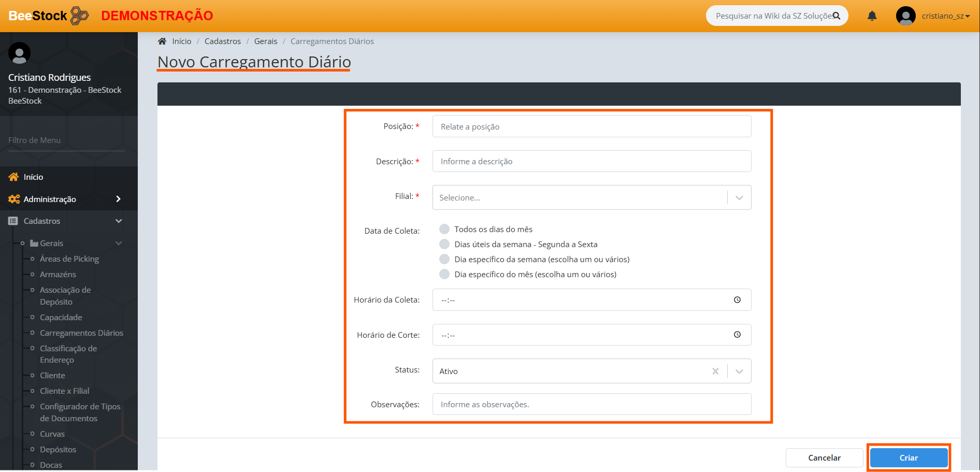Click the notification bell icon
The image size is (980, 472).
pos(872,16)
